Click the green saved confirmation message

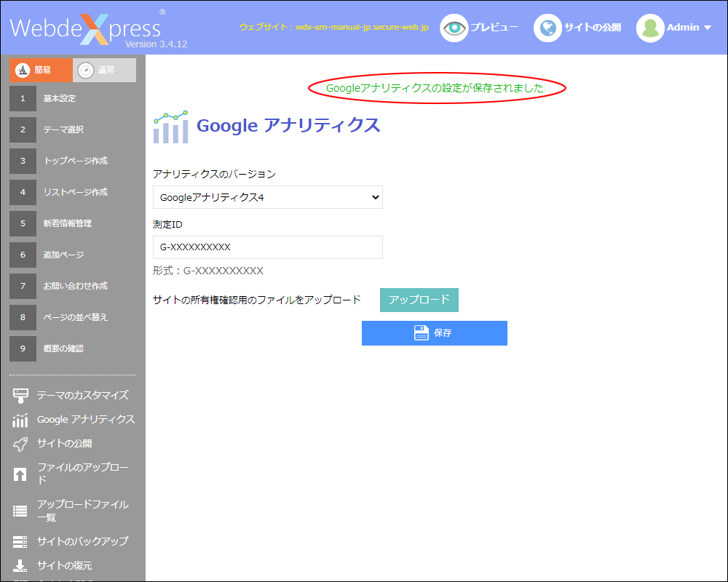click(435, 88)
